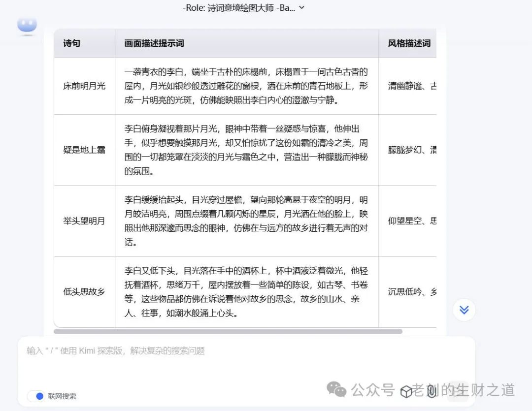Viewport: 532px width, 411px height.
Task: Toggle the 联网搜索 switch
Action: click(36, 396)
